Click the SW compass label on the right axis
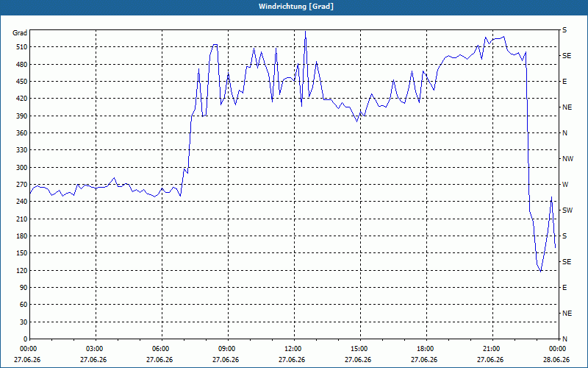Image resolution: width=588 pixels, height=368 pixels. [567, 210]
